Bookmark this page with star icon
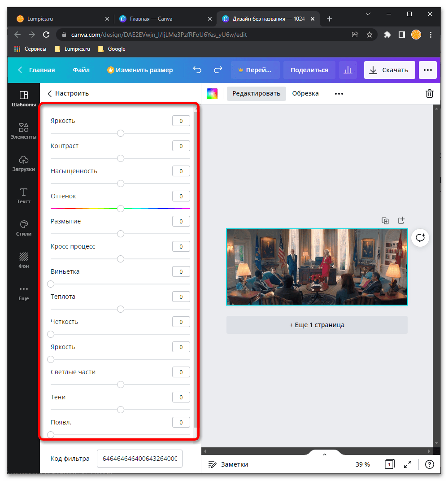 click(x=370, y=35)
